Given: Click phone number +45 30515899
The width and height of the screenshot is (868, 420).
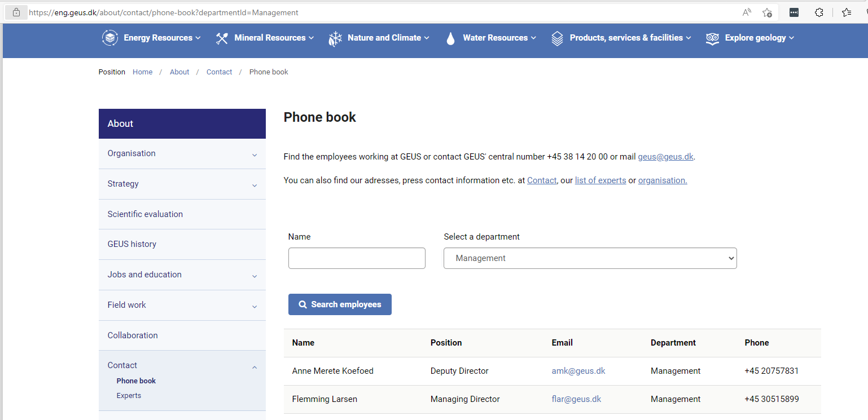Looking at the screenshot, I should tap(771, 399).
